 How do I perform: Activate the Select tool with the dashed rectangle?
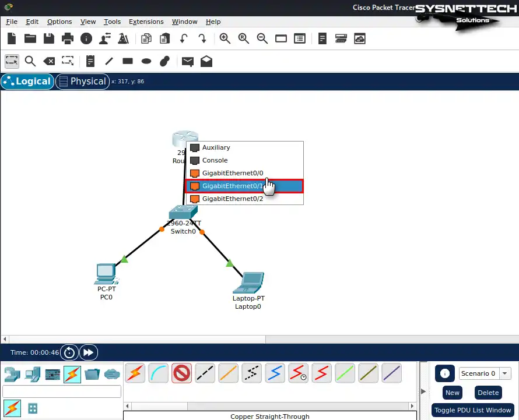click(x=12, y=61)
